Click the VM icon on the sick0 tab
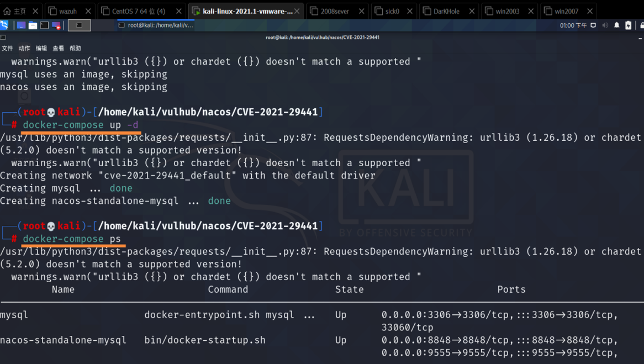 pyautogui.click(x=379, y=11)
